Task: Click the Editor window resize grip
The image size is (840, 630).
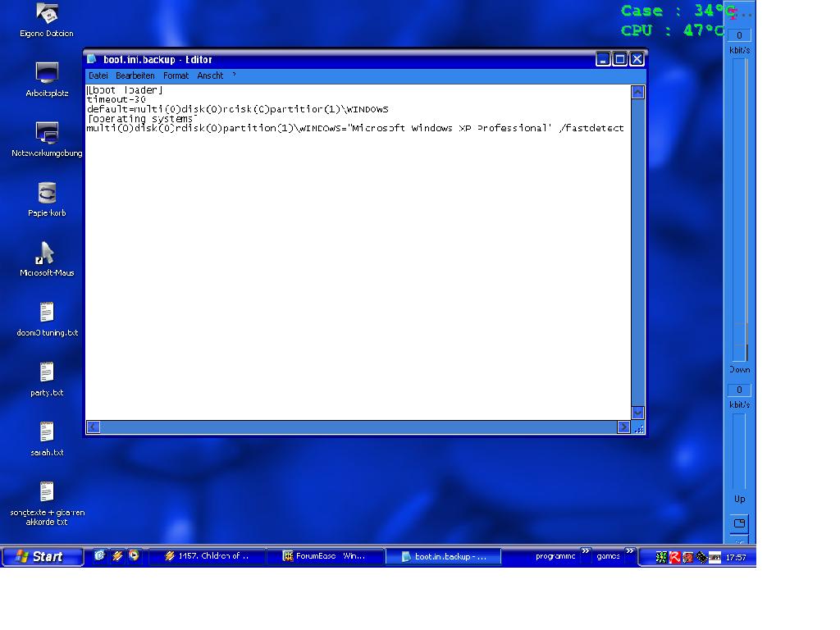Action: 638,428
